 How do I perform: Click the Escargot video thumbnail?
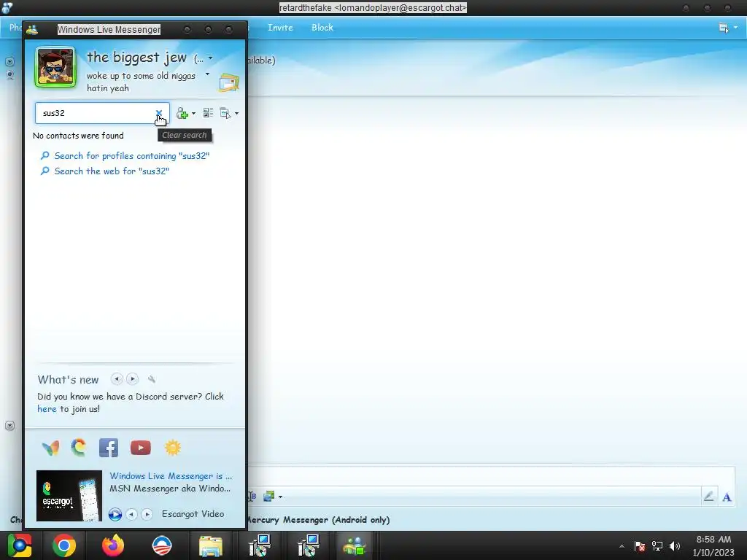69,496
